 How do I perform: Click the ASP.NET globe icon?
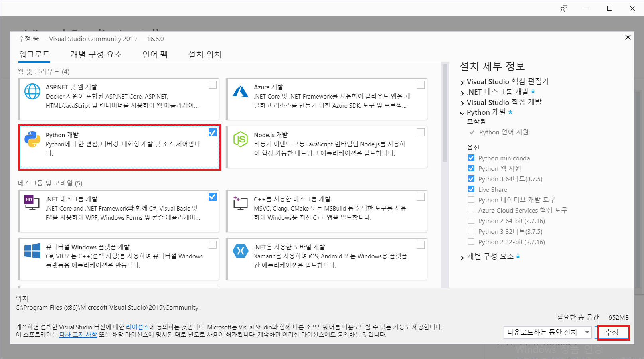(32, 91)
